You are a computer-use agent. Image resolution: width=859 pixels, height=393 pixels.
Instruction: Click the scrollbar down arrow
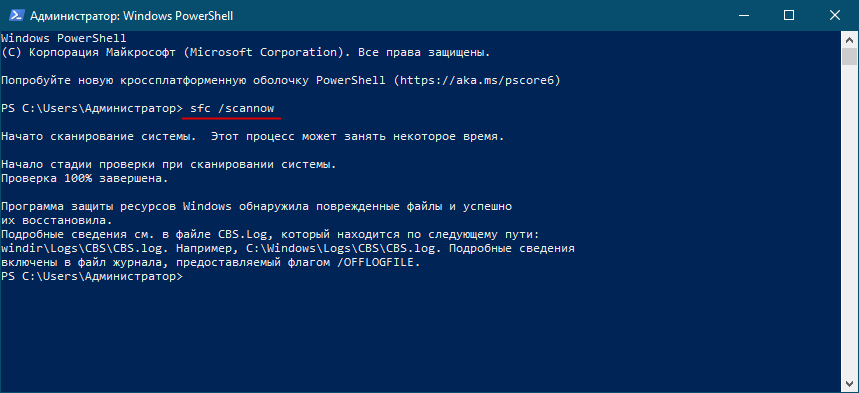(x=850, y=384)
